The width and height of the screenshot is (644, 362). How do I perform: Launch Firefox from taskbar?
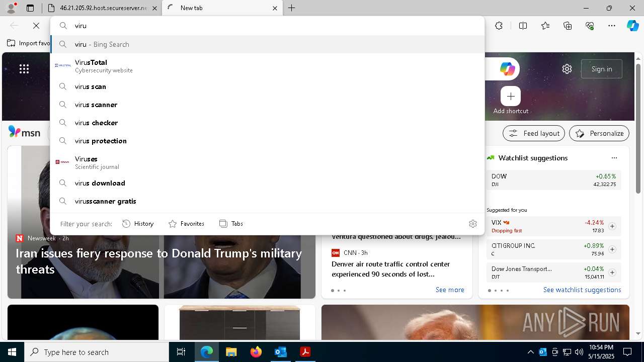[256, 352]
